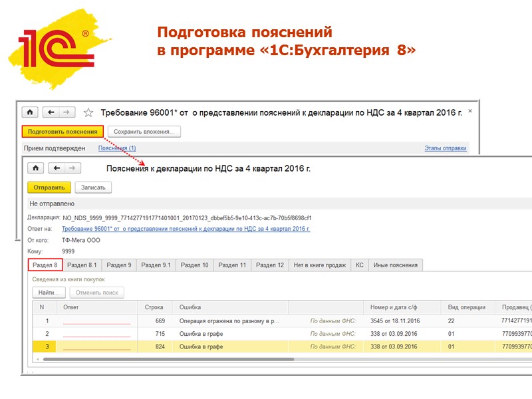Click the Ошибка column header
This screenshot has height=399, width=532.
230,307
